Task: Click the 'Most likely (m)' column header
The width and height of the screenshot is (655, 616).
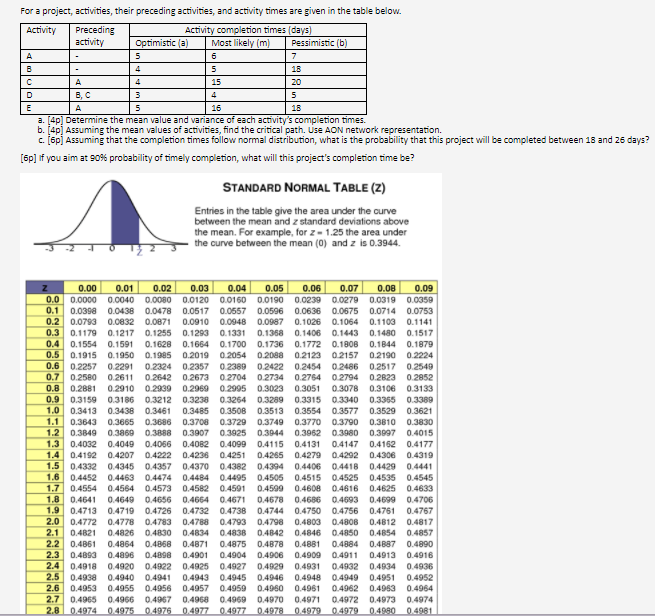Action: click(246, 43)
